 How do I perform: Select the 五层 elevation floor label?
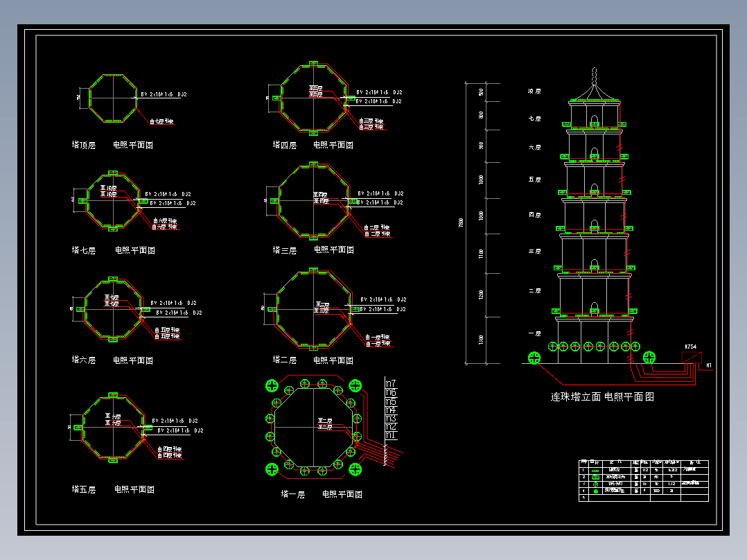coord(534,180)
